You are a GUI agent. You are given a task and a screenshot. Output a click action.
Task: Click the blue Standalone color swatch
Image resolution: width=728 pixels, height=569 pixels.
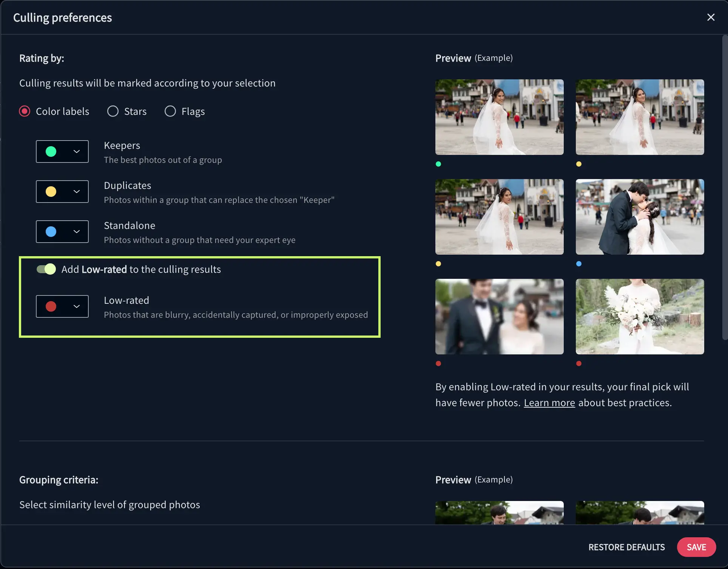click(51, 232)
